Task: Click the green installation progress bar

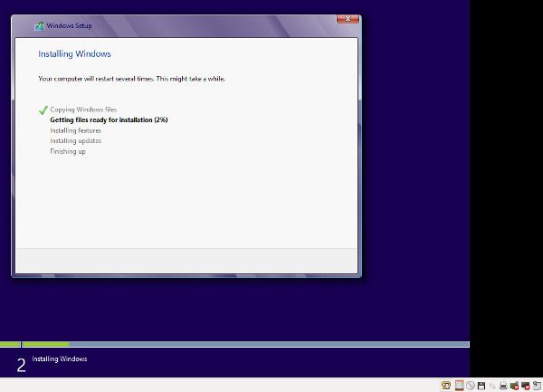Action: (45, 344)
